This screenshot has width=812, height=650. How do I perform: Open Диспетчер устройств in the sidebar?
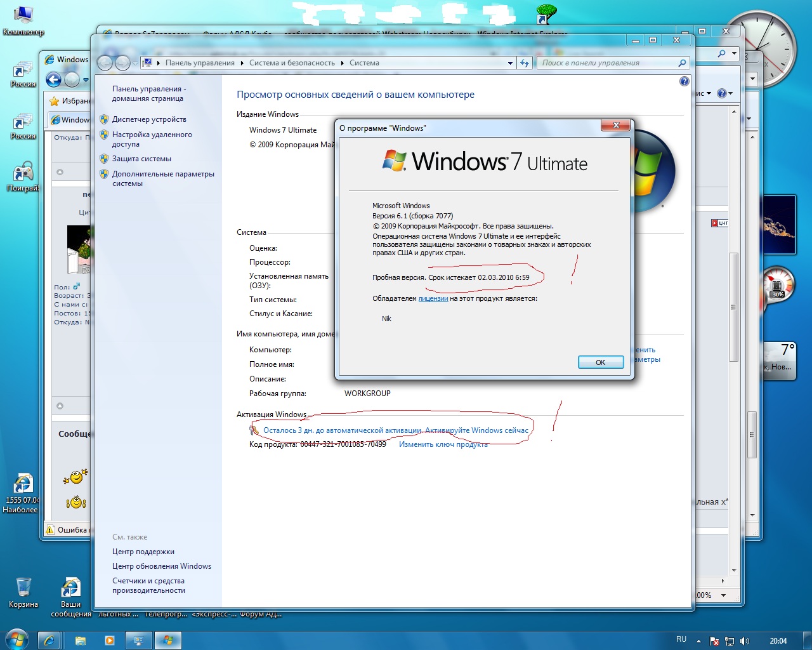pos(149,119)
